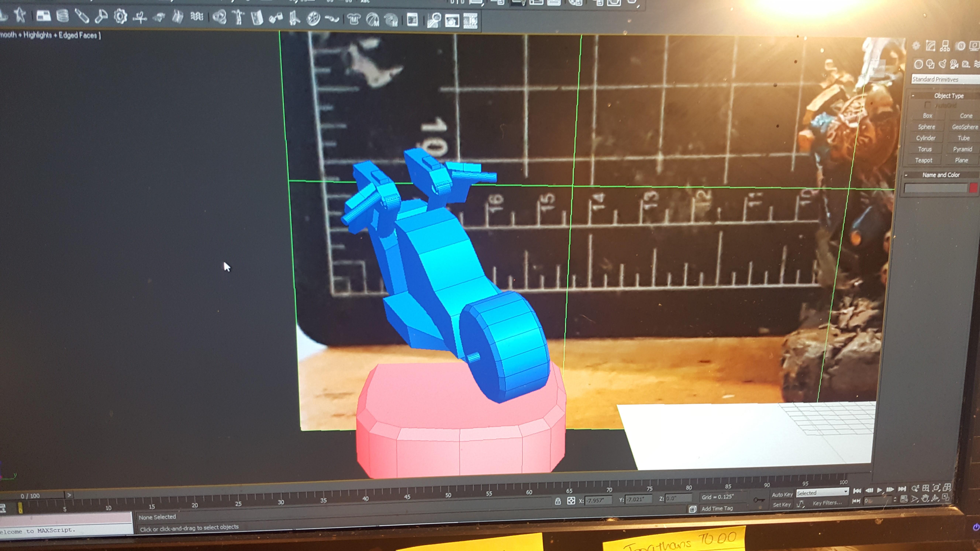This screenshot has height=551, width=980.
Task: Click the Z coordinate field
Action: (x=678, y=498)
